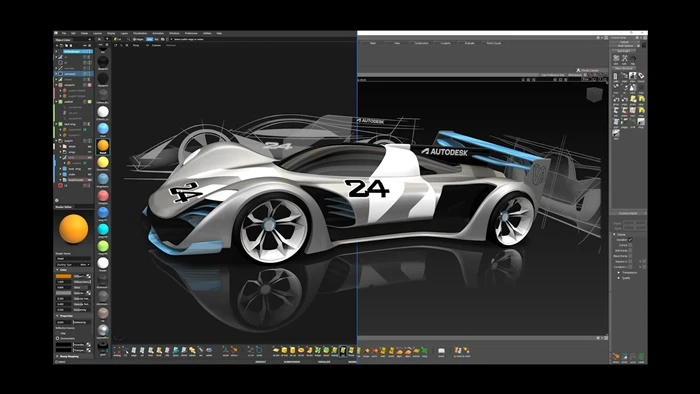The height and width of the screenshot is (394, 700).
Task: Pick the green shader ball in the shader column
Action: coord(103,246)
